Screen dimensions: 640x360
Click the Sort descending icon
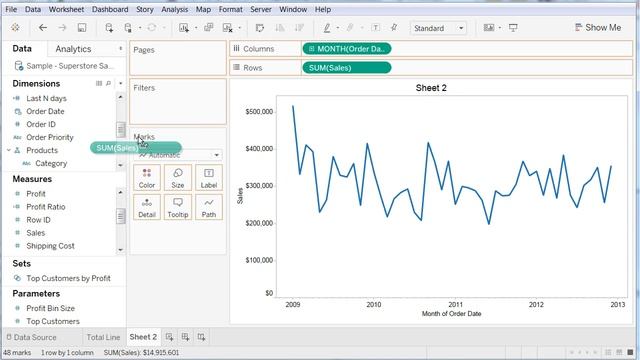[x=299, y=28]
